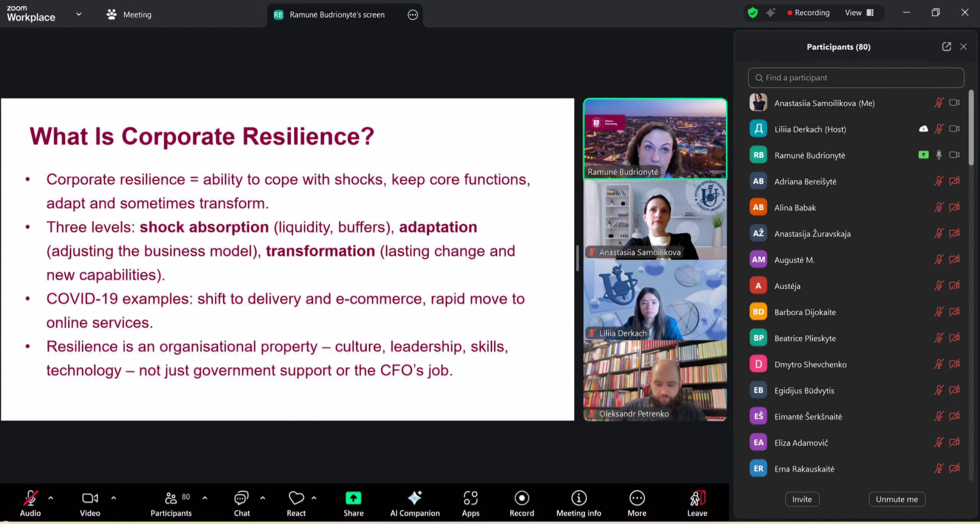Toggle Anastasiia Samoilikova (Me) microphone in list

(x=938, y=103)
